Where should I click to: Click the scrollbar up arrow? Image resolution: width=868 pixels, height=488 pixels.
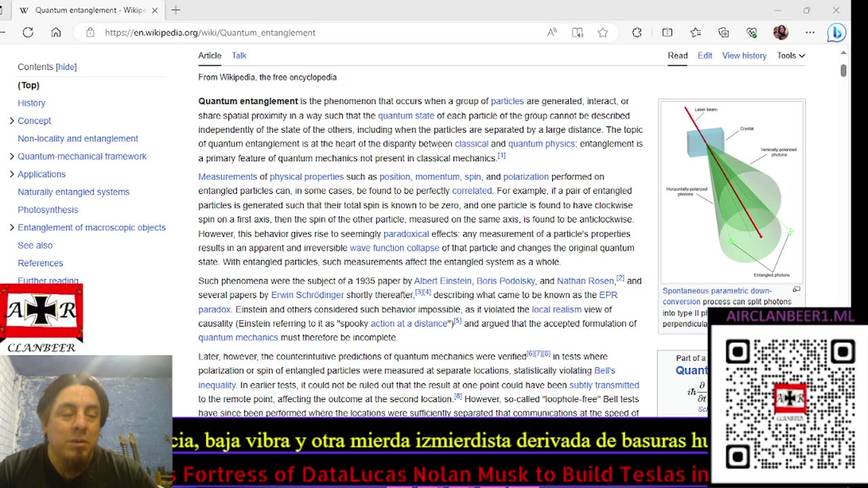(843, 53)
